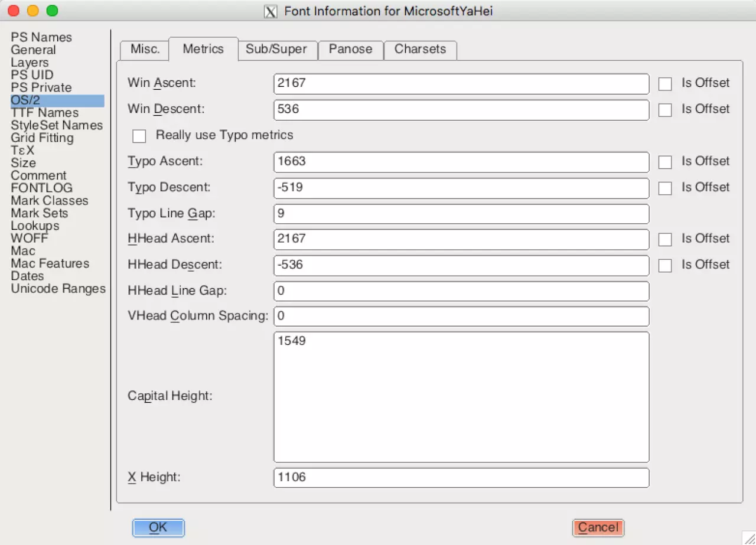
Task: Open the TTF Names section
Action: 44,113
